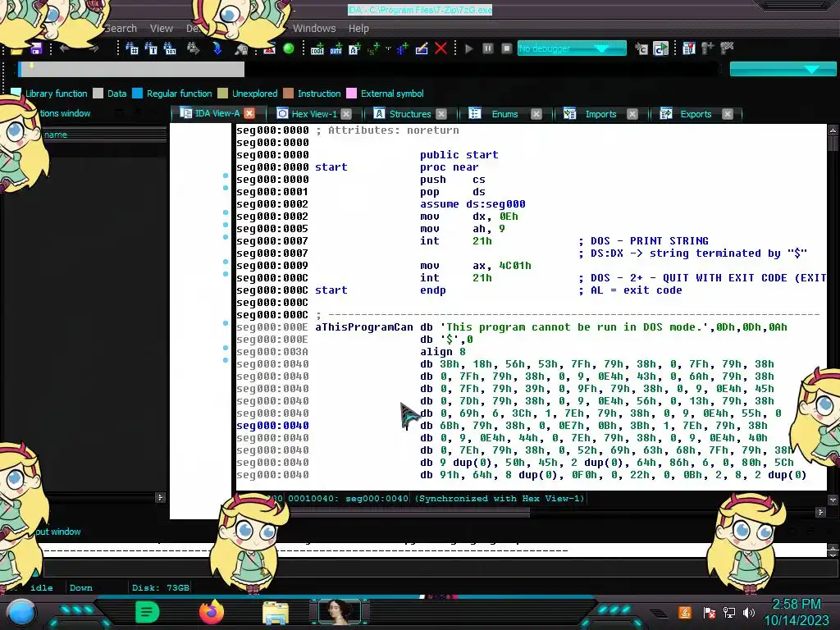The image size is (840, 630).
Task: Terminate process with the stop button
Action: (507, 48)
